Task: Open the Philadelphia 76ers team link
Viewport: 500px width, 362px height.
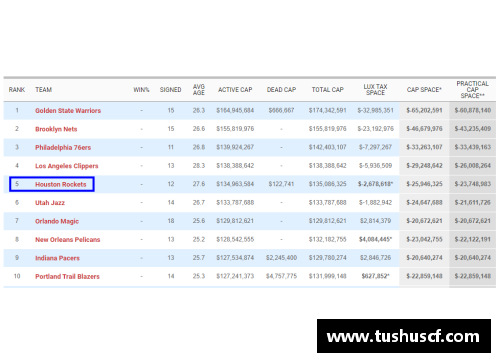Action: (63, 147)
